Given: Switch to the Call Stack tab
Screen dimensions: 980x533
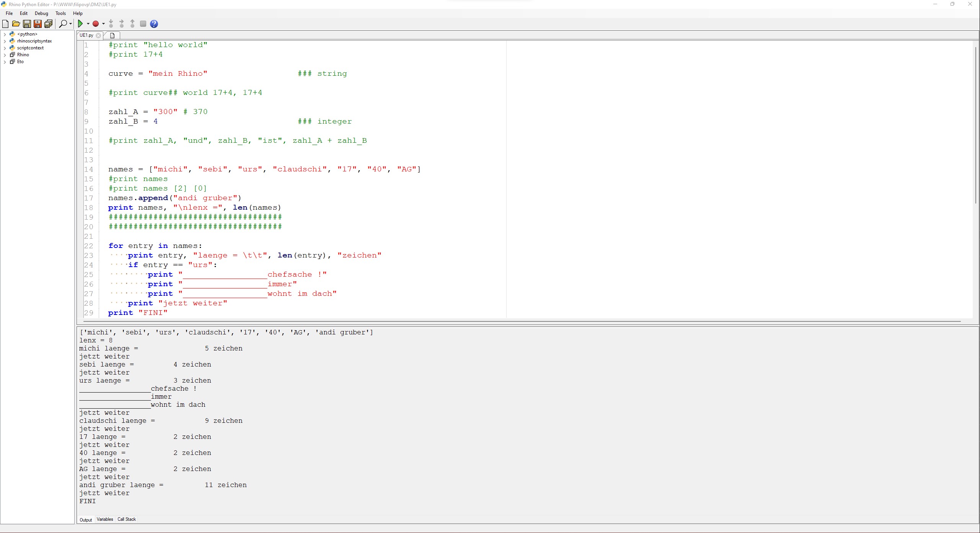Looking at the screenshot, I should pyautogui.click(x=127, y=519).
